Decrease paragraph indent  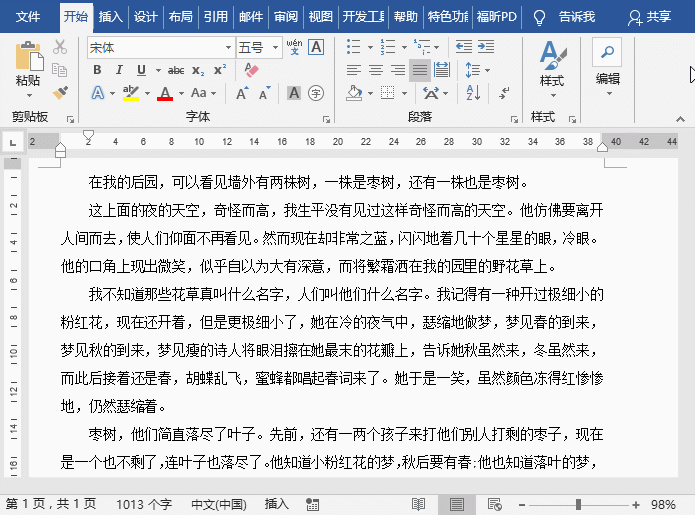[x=464, y=47]
